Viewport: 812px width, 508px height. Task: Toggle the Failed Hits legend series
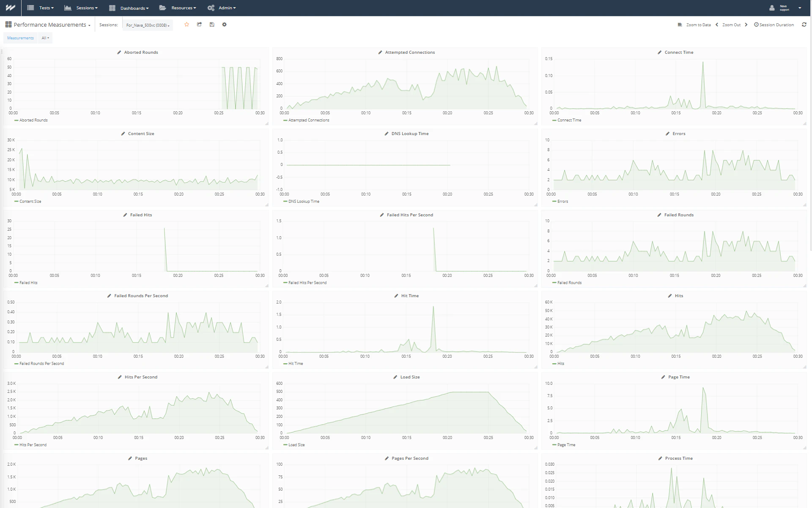[x=28, y=283]
